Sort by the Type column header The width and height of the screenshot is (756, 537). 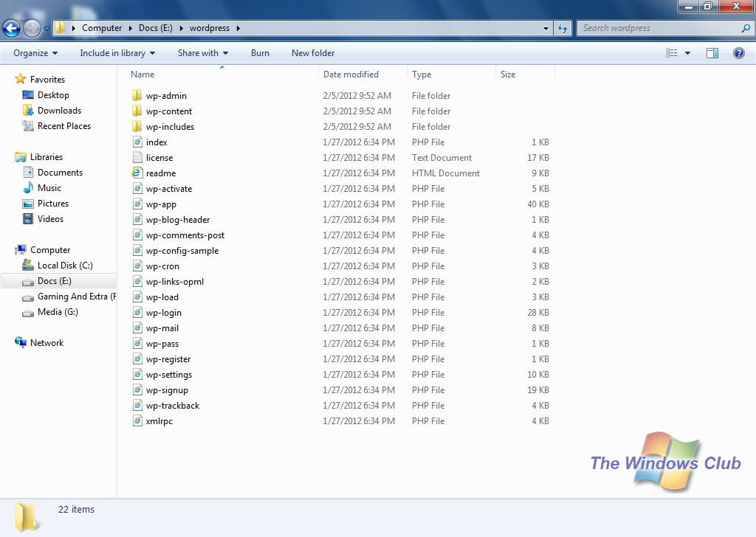click(x=422, y=75)
